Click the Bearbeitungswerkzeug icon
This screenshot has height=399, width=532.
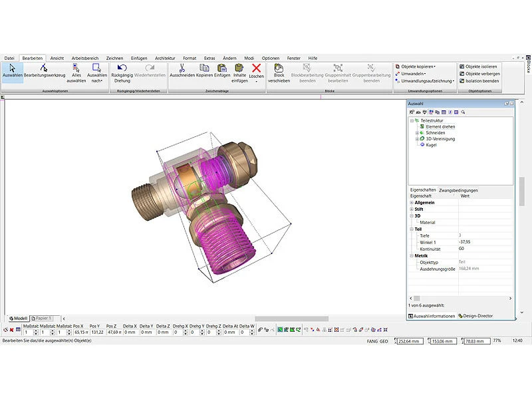44,68
